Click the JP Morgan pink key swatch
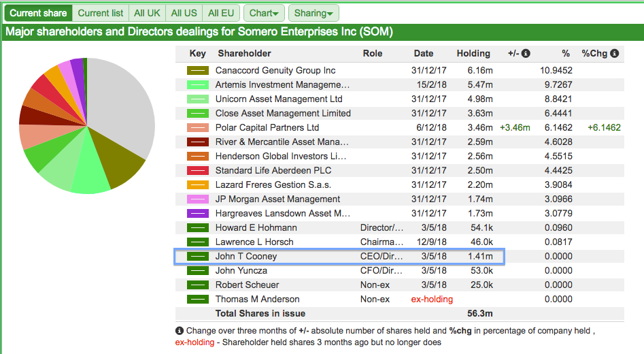 [x=198, y=199]
